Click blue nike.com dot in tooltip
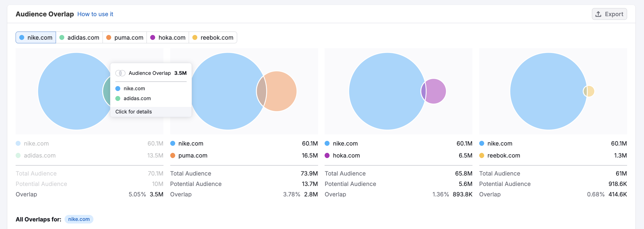Image resolution: width=644 pixels, height=229 pixels. 118,88
